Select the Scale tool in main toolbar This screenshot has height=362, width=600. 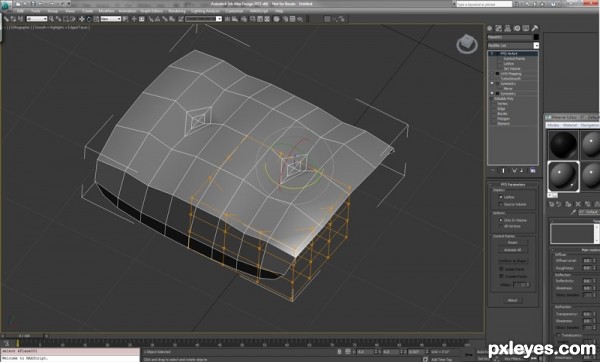[96, 19]
